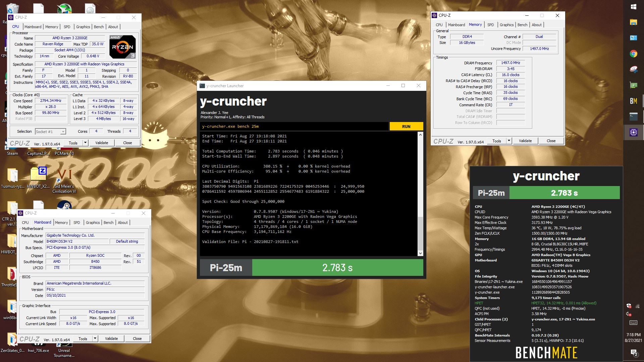Click the y-cruncher command input field

(294, 126)
